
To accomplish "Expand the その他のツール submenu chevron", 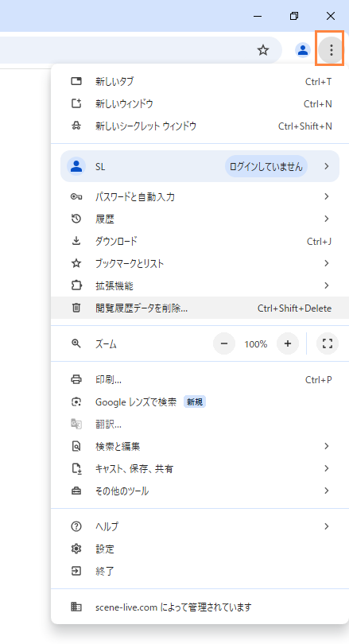I will pyautogui.click(x=327, y=491).
